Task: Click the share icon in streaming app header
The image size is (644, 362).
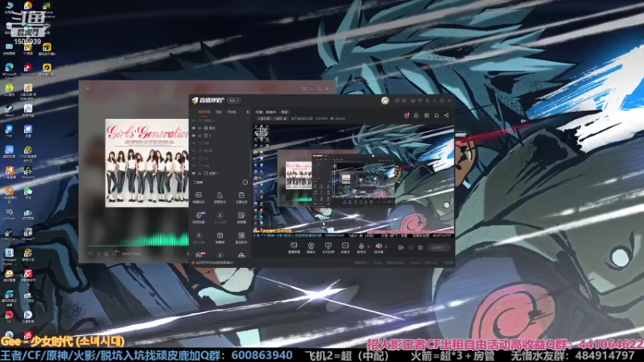Action: 447,115
